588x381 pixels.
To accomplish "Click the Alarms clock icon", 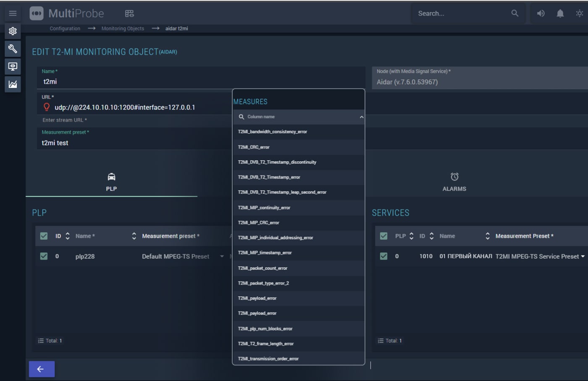I will click(454, 177).
